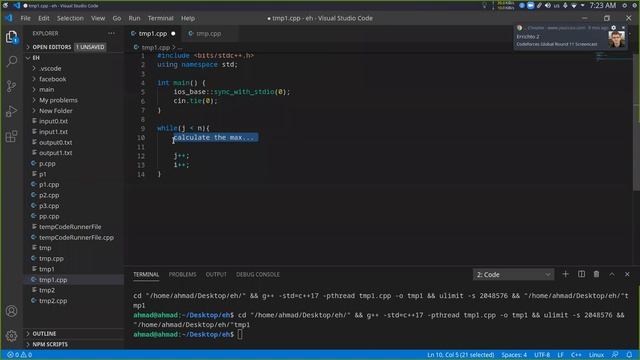Click the feedback icon in status bar

(615, 355)
